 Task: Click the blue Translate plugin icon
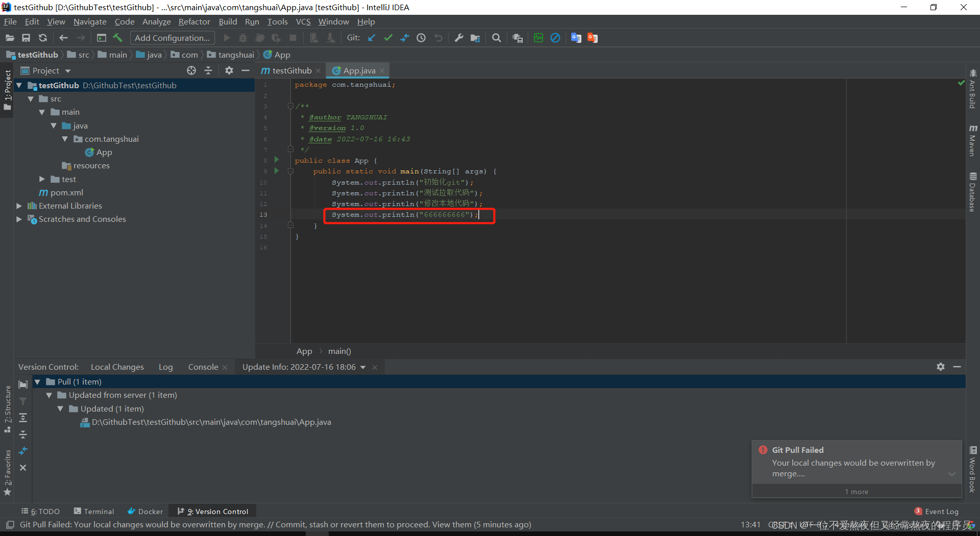click(x=576, y=38)
